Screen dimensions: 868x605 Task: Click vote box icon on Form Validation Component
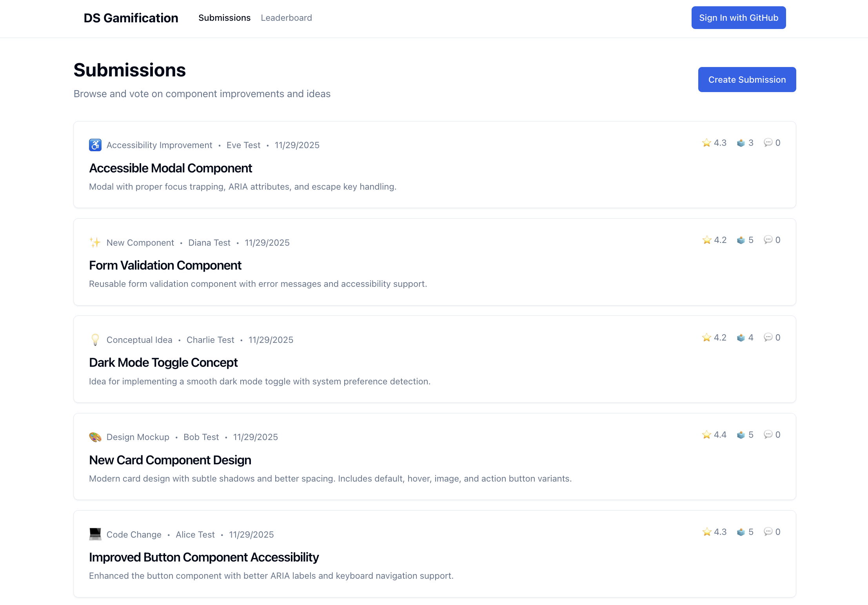(741, 240)
